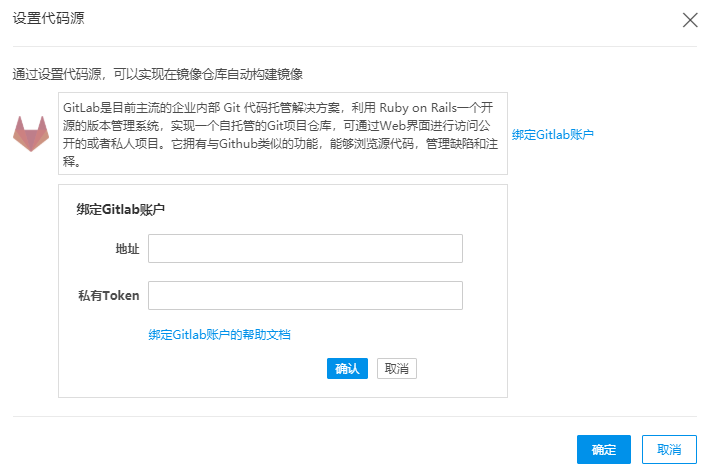Click the 私有Token field label
This screenshot has height=475, width=713.
click(109, 295)
